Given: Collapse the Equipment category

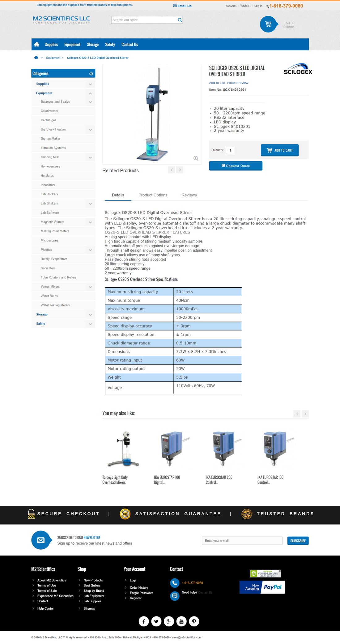Looking at the screenshot, I should pos(90,93).
